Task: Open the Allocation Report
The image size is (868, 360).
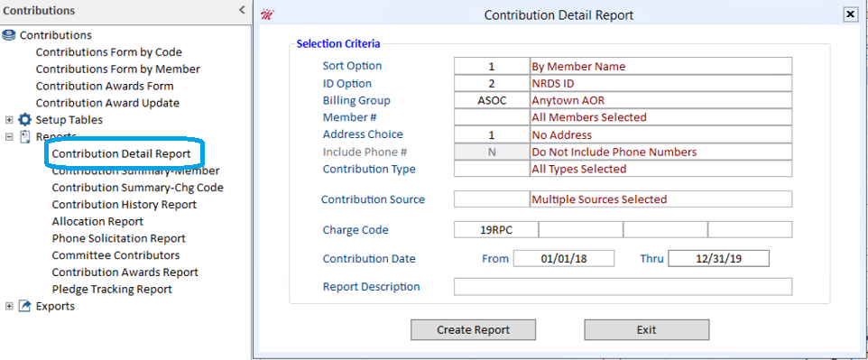Action: coord(97,222)
